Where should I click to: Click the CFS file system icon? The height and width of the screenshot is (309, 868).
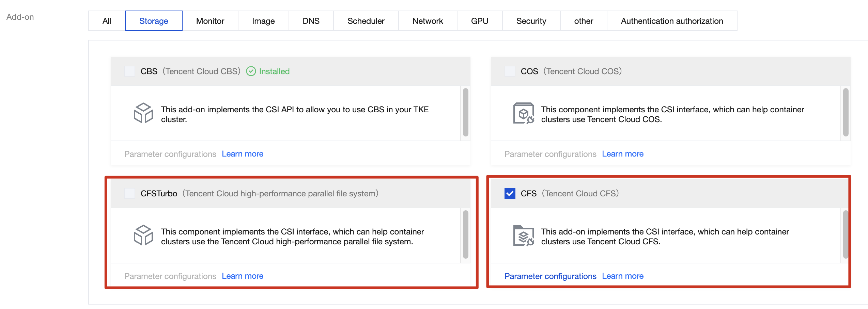523,235
